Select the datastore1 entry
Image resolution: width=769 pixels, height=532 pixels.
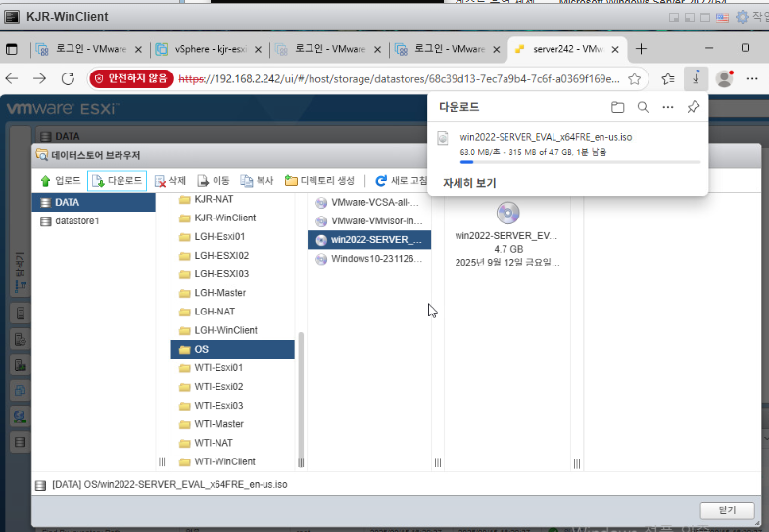pos(94,221)
